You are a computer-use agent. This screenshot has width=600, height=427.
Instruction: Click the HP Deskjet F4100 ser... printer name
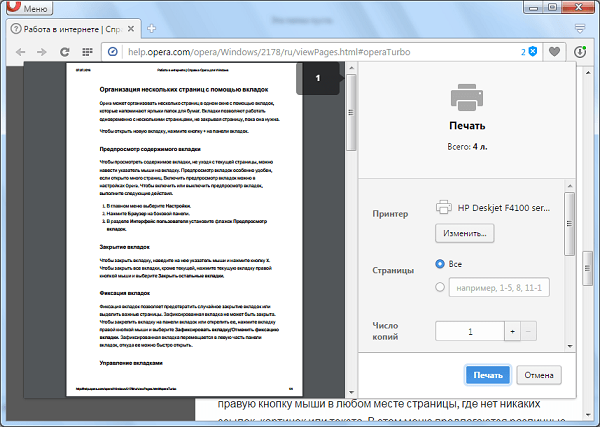504,208
